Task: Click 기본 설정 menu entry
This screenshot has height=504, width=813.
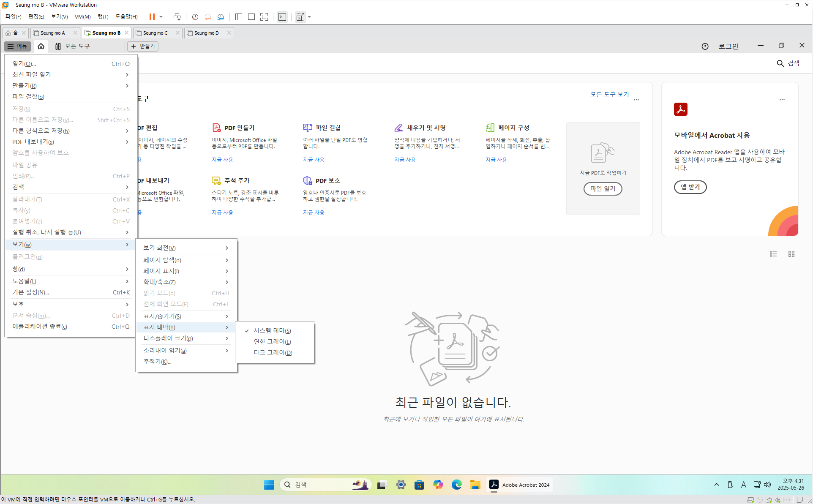Action: (x=30, y=292)
